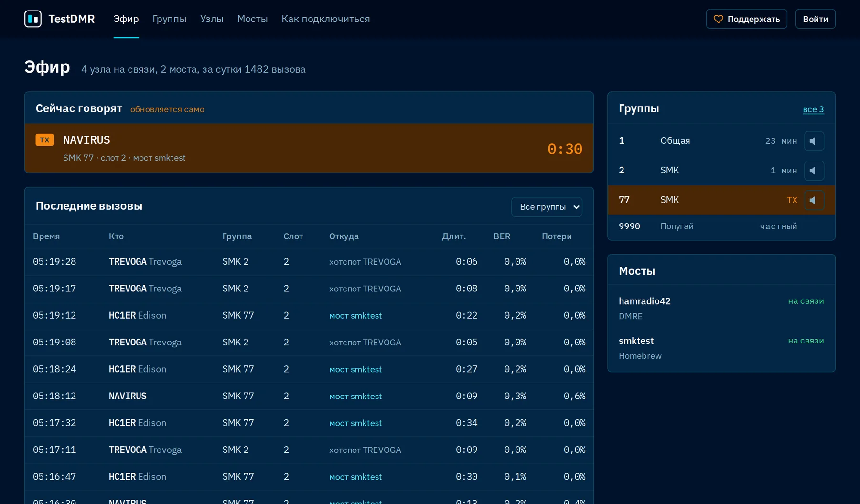Open the Все группы filter dropdown
Screen dimensions: 860x504
point(547,207)
